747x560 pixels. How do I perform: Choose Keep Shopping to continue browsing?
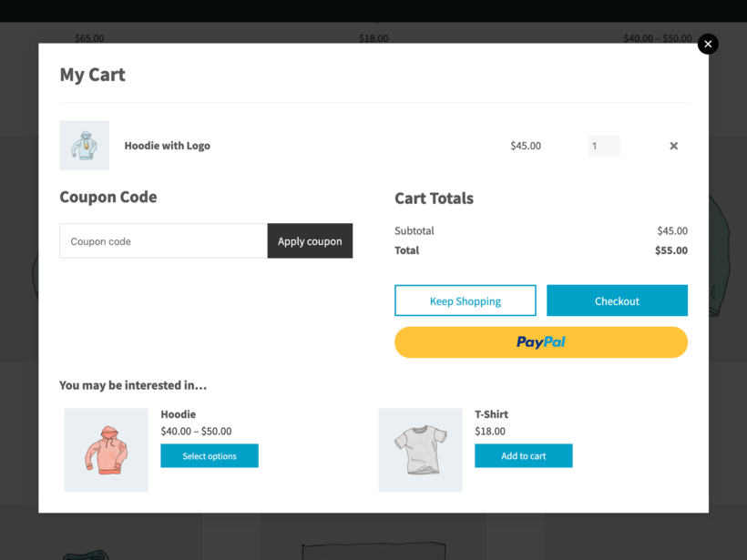pyautogui.click(x=465, y=300)
